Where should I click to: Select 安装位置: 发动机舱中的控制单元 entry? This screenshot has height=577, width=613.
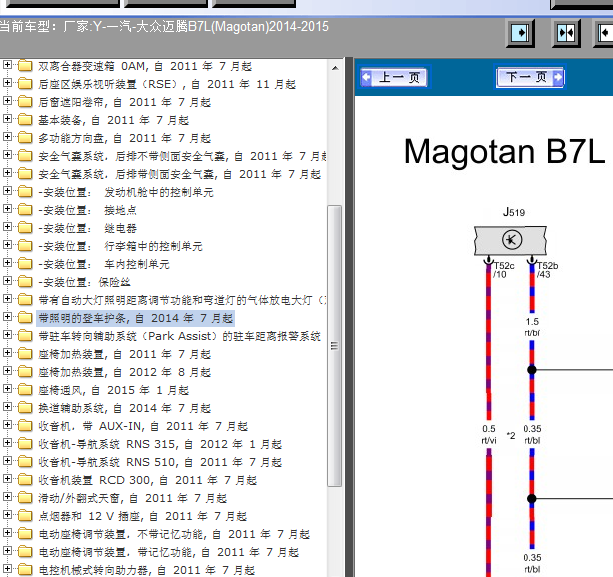[126, 192]
